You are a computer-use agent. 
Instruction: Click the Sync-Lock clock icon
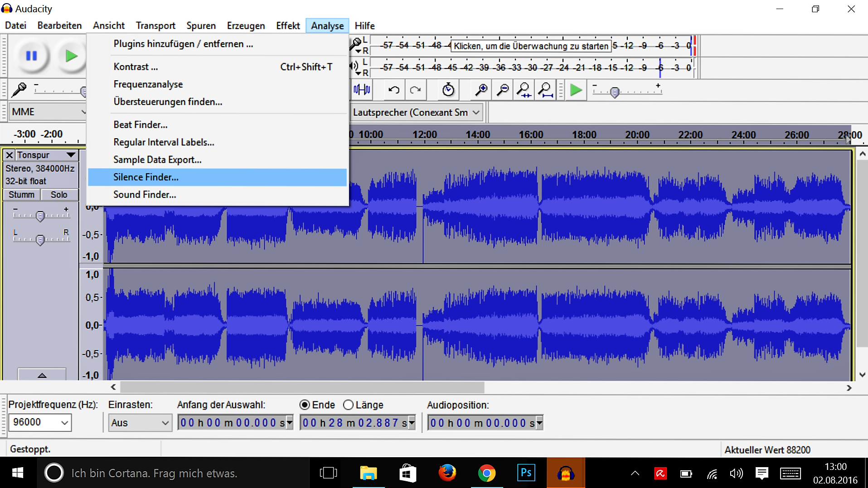pos(448,90)
